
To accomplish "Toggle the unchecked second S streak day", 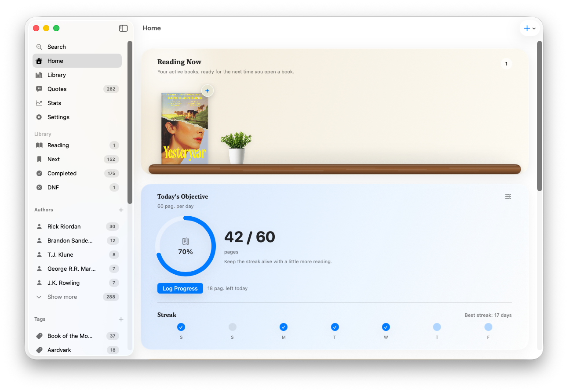I will 232,327.
